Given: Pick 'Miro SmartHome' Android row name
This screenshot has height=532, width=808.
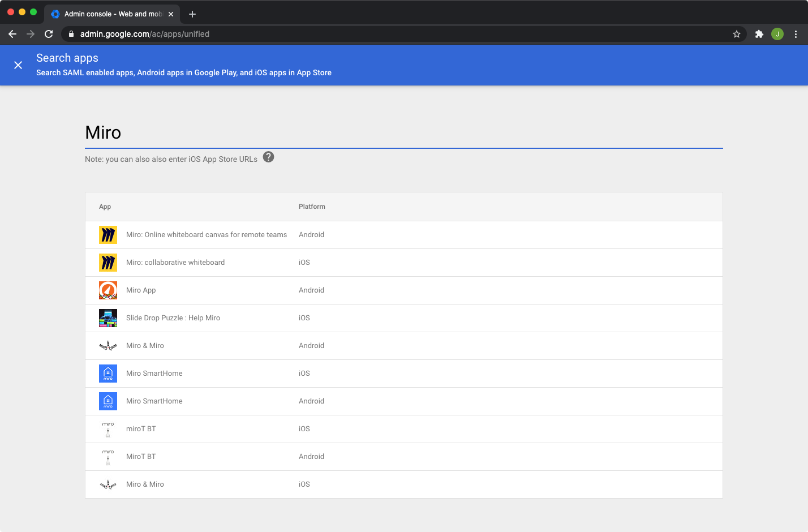Looking at the screenshot, I should 154,401.
